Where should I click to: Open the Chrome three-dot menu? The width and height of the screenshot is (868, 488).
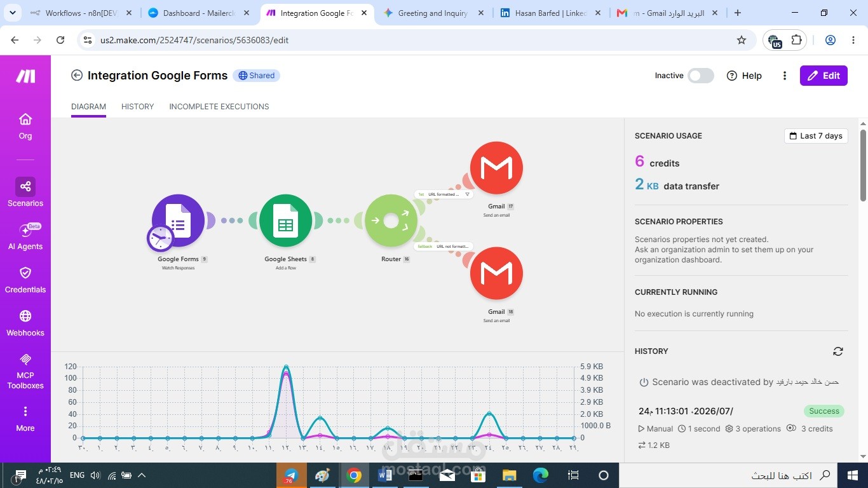click(x=853, y=40)
